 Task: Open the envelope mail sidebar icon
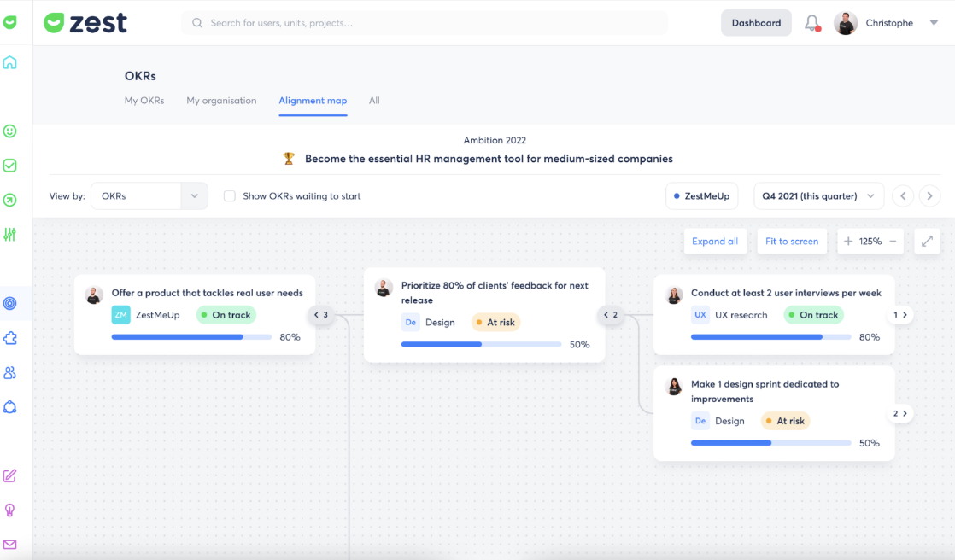pos(10,544)
